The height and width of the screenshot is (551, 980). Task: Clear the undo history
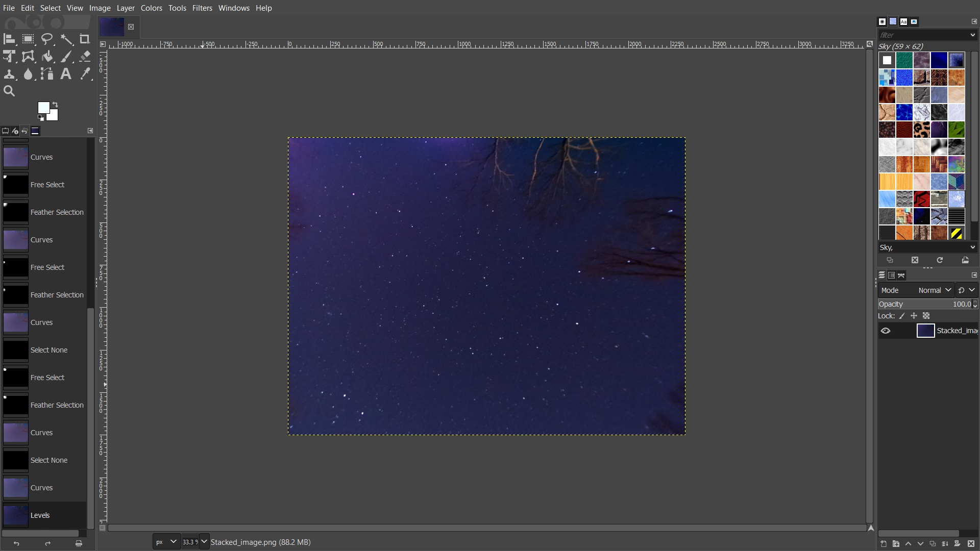[79, 544]
